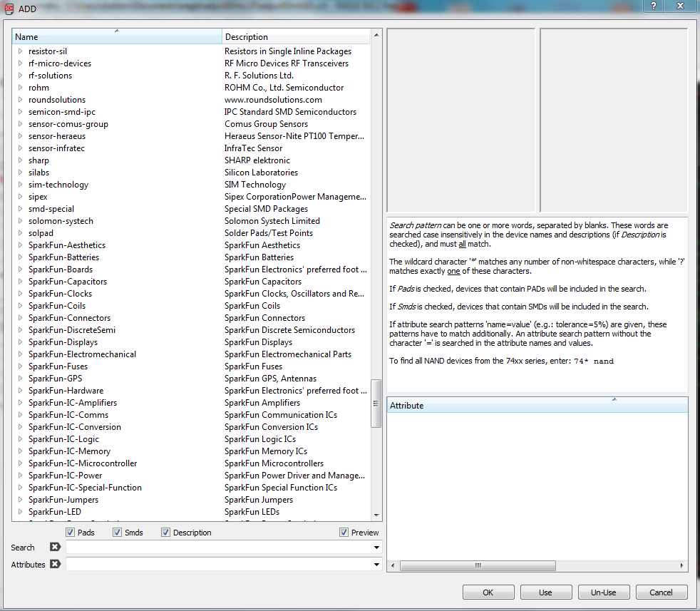Expand the rf-micro-devices library
Screen dimensions: 700x611
[x=20, y=63]
